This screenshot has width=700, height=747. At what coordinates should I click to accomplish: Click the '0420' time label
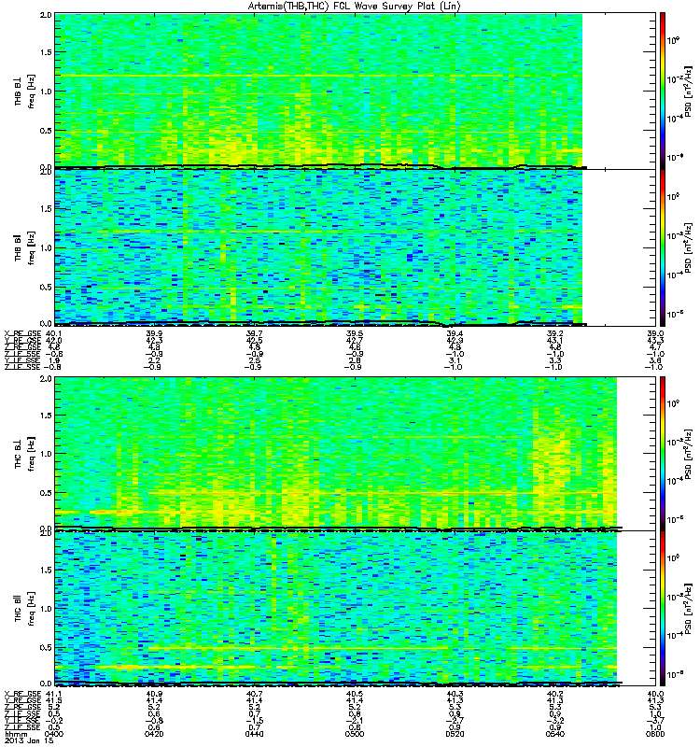pos(154,734)
